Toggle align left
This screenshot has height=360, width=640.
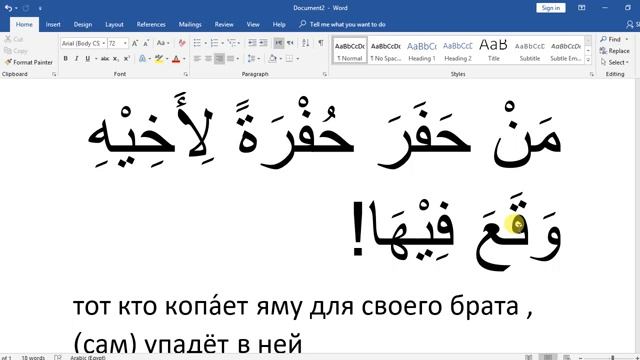[197, 59]
